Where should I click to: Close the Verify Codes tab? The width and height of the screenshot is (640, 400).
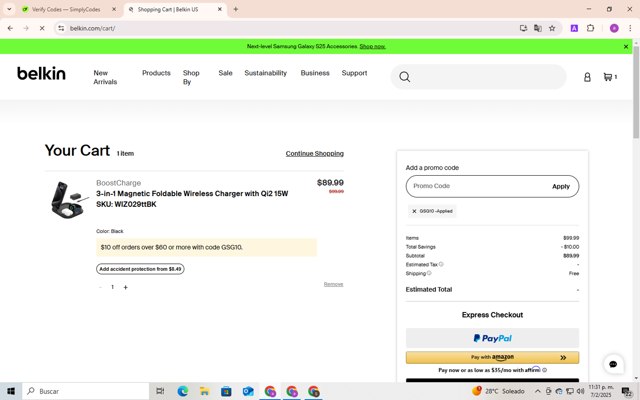point(114,9)
